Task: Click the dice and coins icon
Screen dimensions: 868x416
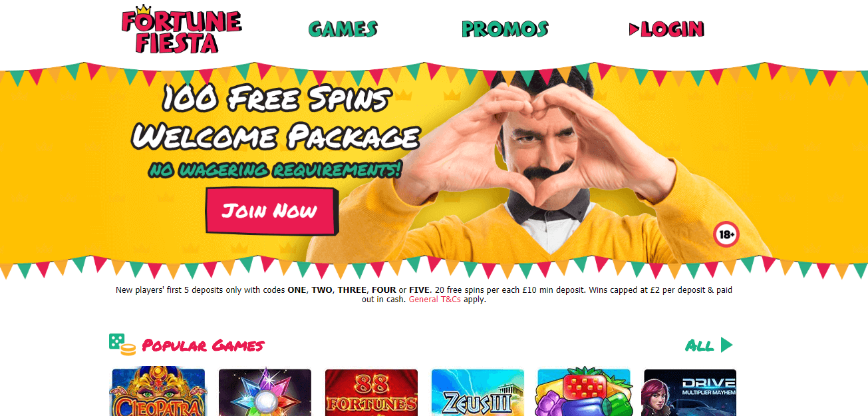Action: coord(122,344)
